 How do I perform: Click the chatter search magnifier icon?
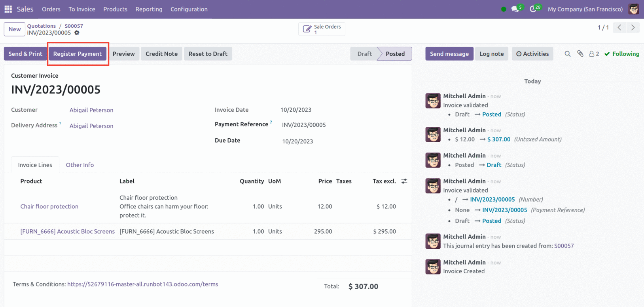pyautogui.click(x=567, y=54)
